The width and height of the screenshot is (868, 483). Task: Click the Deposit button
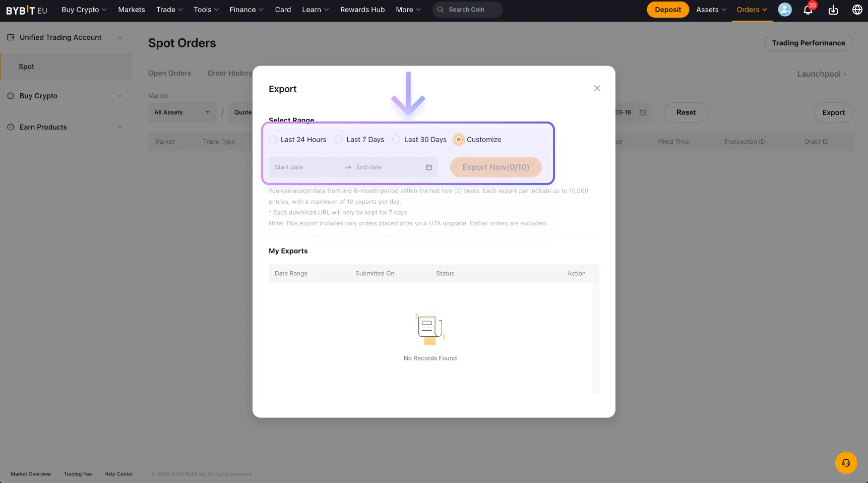pos(667,9)
